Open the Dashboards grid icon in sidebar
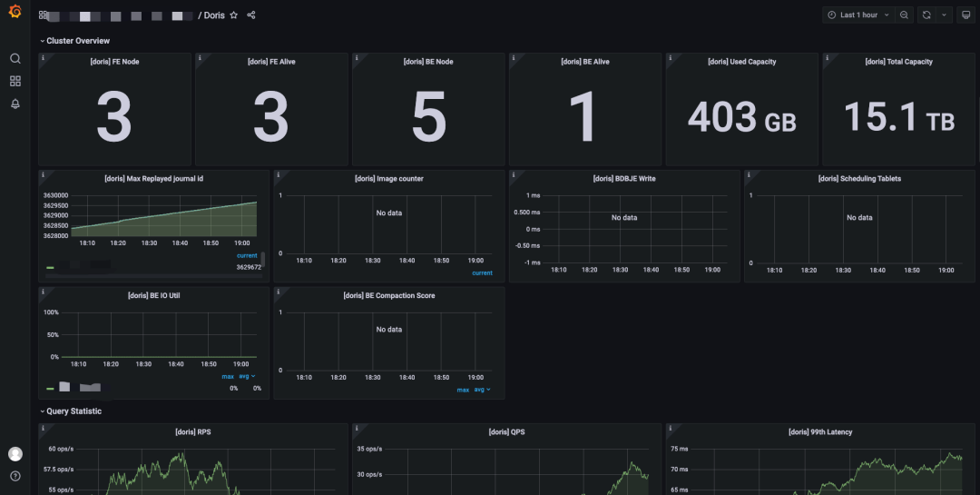Screen dimensions: 980x495 15,82
